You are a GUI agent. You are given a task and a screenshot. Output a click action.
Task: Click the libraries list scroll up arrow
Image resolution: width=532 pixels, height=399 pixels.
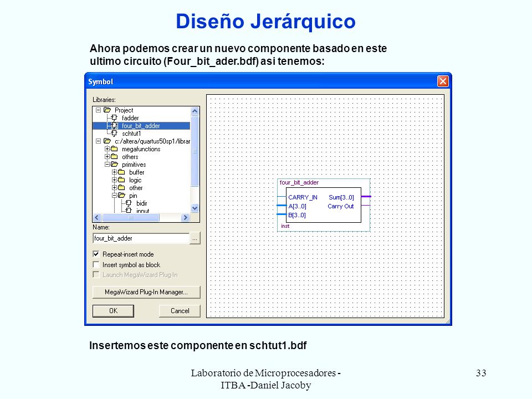(x=195, y=111)
